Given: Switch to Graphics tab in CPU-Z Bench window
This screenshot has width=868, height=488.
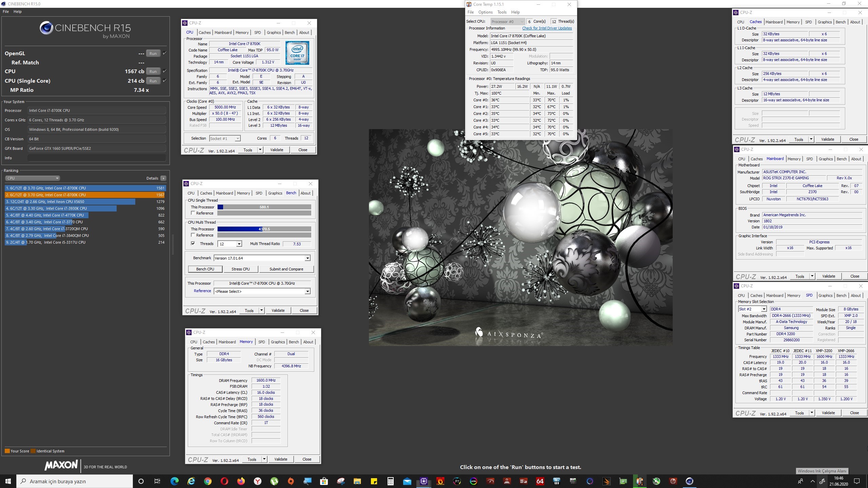Looking at the screenshot, I should (x=275, y=193).
